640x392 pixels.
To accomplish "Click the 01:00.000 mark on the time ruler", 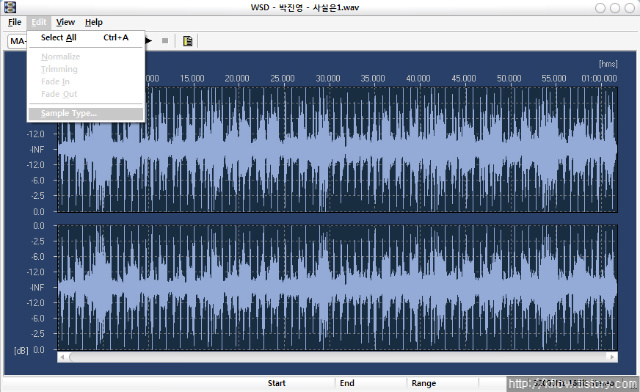I will click(599, 78).
